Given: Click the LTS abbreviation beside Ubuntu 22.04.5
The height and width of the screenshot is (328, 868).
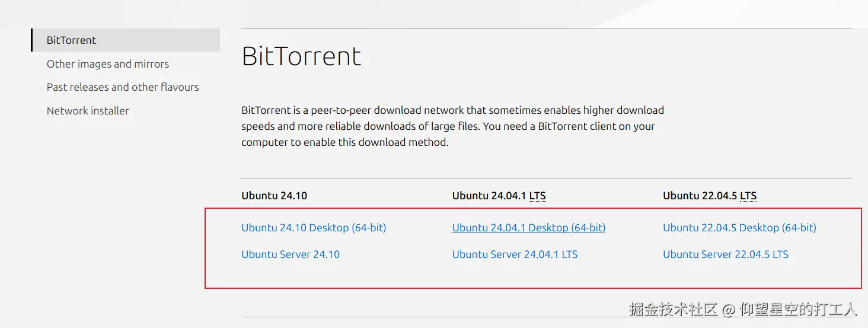Looking at the screenshot, I should [748, 196].
